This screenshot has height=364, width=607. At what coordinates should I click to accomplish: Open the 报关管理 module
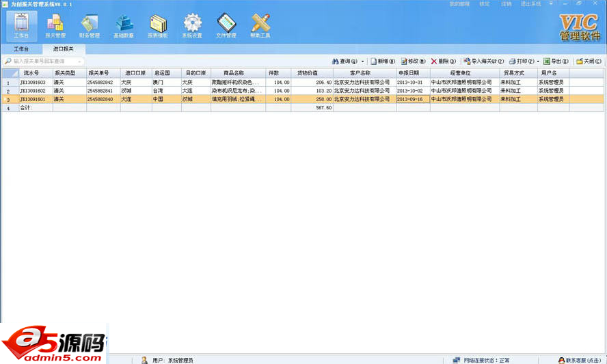click(x=55, y=26)
